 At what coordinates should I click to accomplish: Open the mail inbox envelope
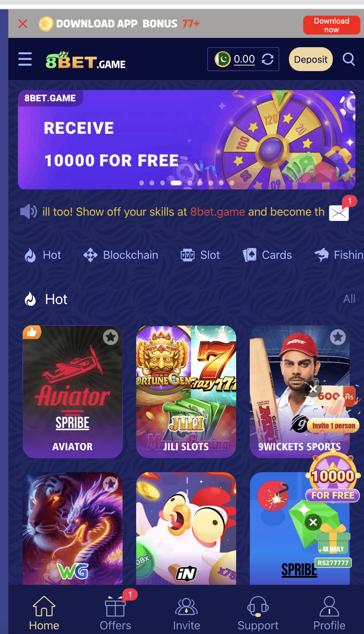point(339,213)
